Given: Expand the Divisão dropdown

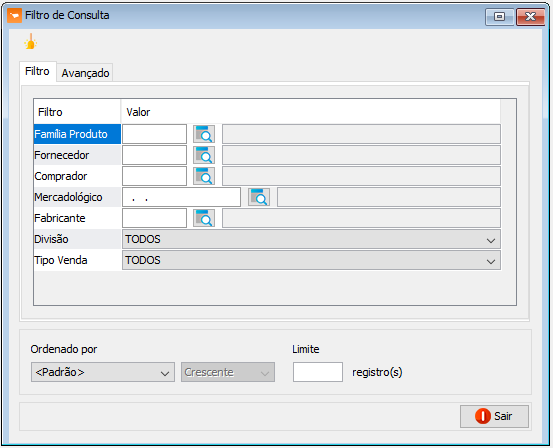Looking at the screenshot, I should click(311, 239).
